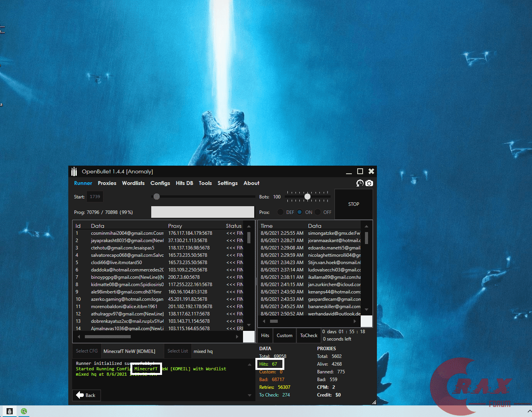Click the OpenBullet bullets logo in the titlebar
Screen dimensions: 532x417
point(74,171)
